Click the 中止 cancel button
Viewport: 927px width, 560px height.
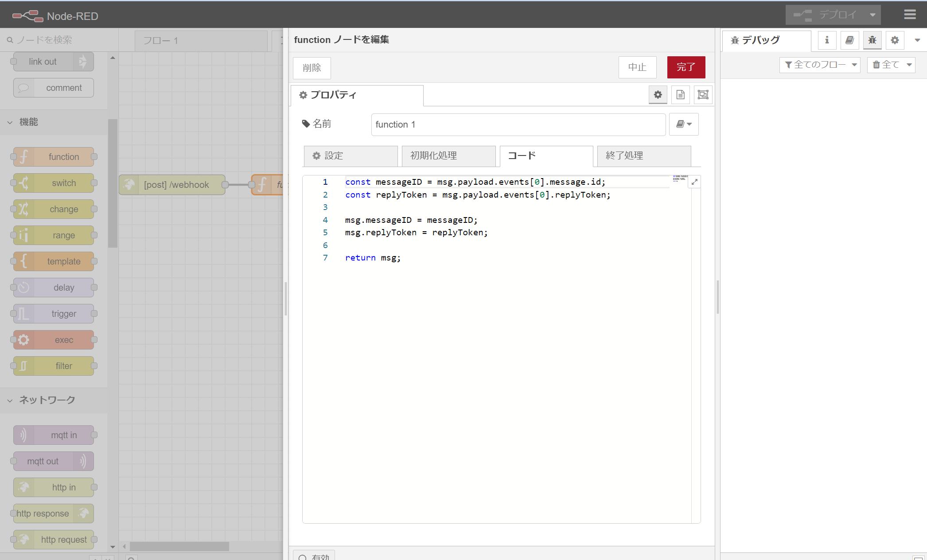pyautogui.click(x=637, y=67)
